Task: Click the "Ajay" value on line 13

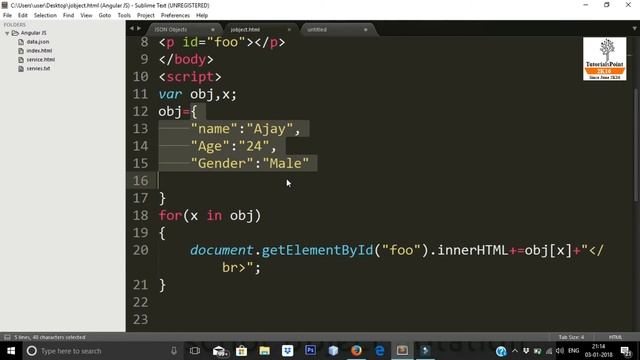Action: click(x=269, y=129)
